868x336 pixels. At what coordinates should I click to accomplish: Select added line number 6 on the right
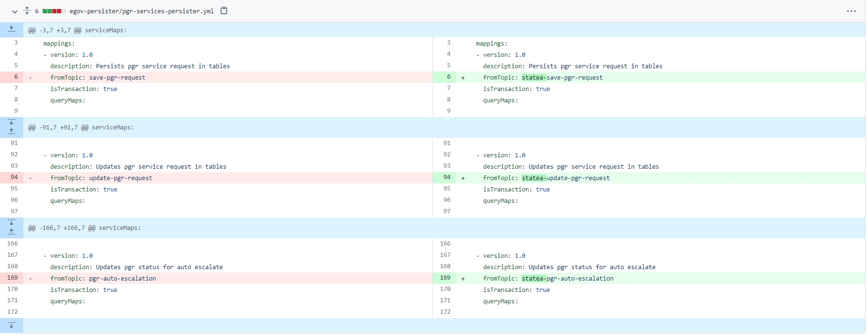[x=448, y=77]
